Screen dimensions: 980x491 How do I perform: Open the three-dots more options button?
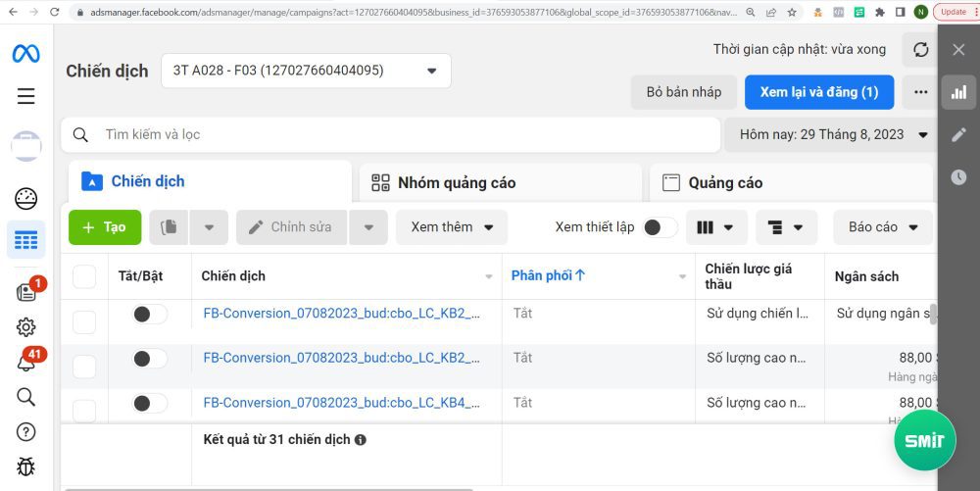pyautogui.click(x=920, y=92)
